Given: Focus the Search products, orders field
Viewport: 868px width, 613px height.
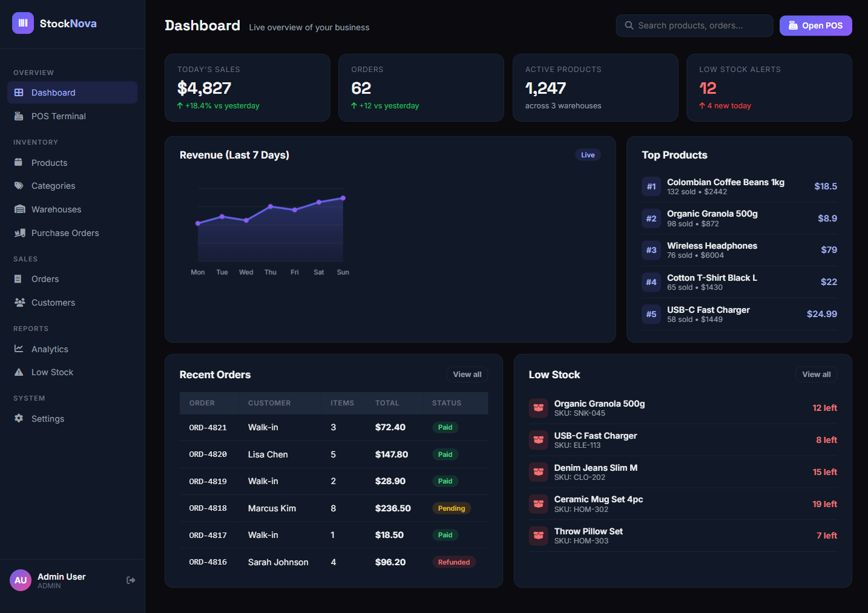Looking at the screenshot, I should coord(694,25).
